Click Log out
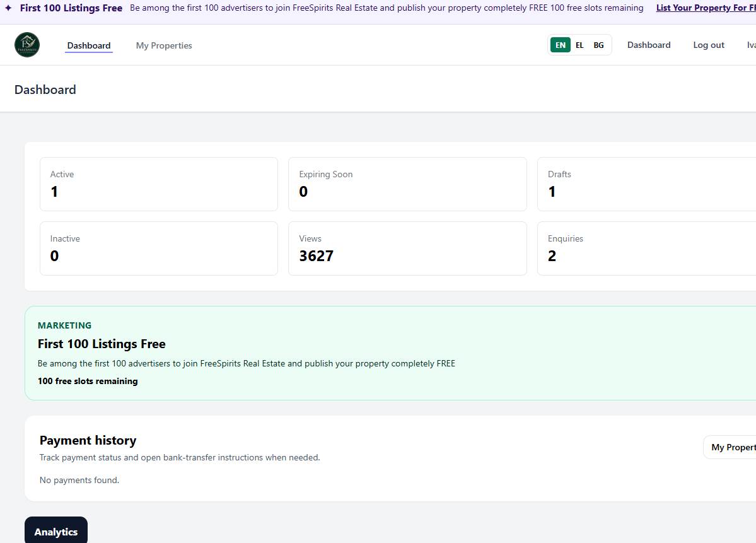Image resolution: width=756 pixels, height=543 pixels. pyautogui.click(x=708, y=45)
